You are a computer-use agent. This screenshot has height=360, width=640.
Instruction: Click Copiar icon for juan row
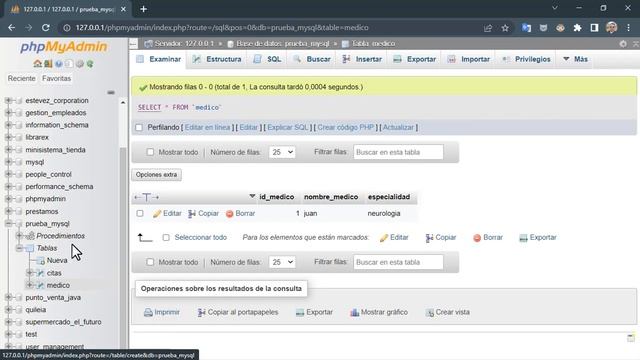tap(192, 213)
